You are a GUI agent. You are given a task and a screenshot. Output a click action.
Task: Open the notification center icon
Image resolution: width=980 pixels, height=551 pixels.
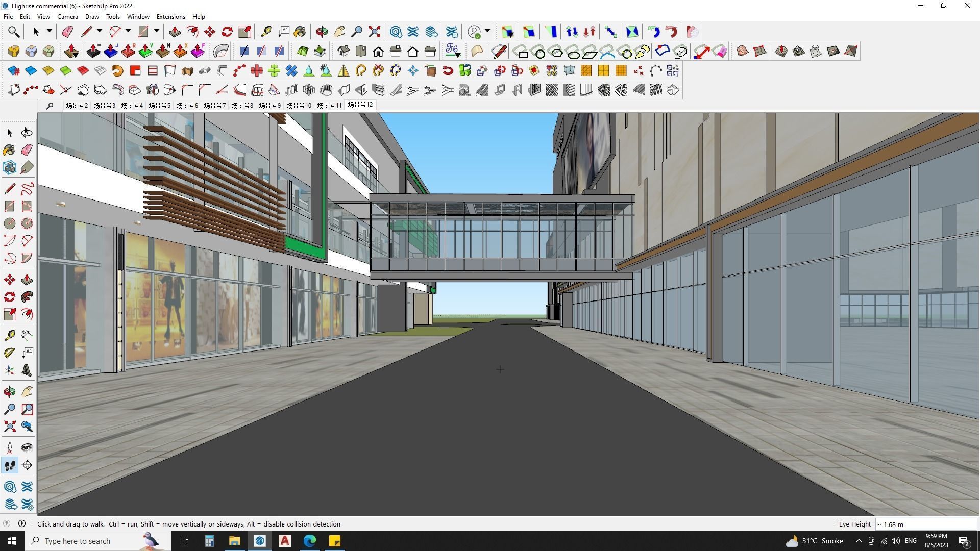pos(964,541)
